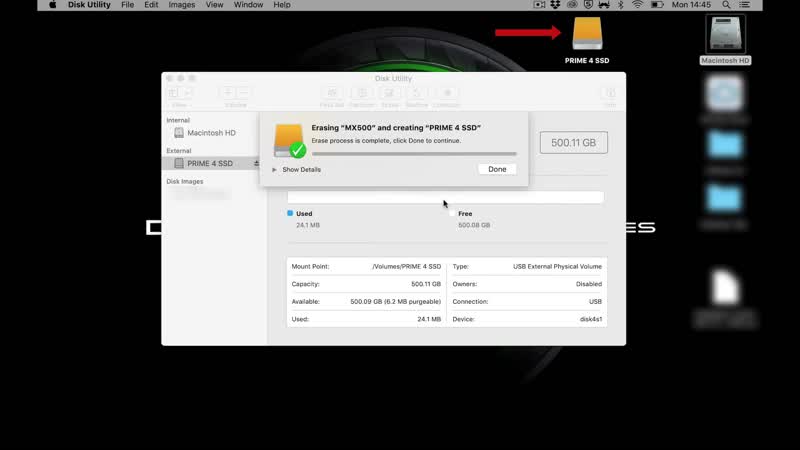Click the External sidebar section header
This screenshot has width=800, height=450.
pyautogui.click(x=179, y=151)
